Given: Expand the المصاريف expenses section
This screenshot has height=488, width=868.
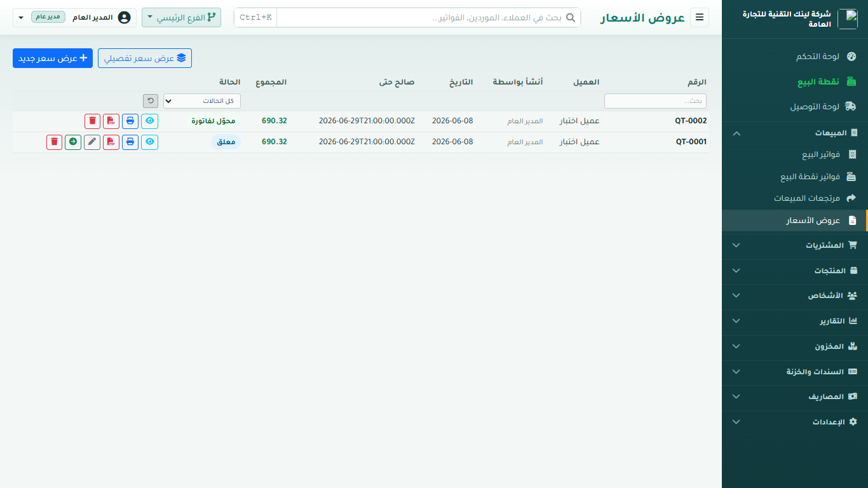Looking at the screenshot, I should coord(795,396).
